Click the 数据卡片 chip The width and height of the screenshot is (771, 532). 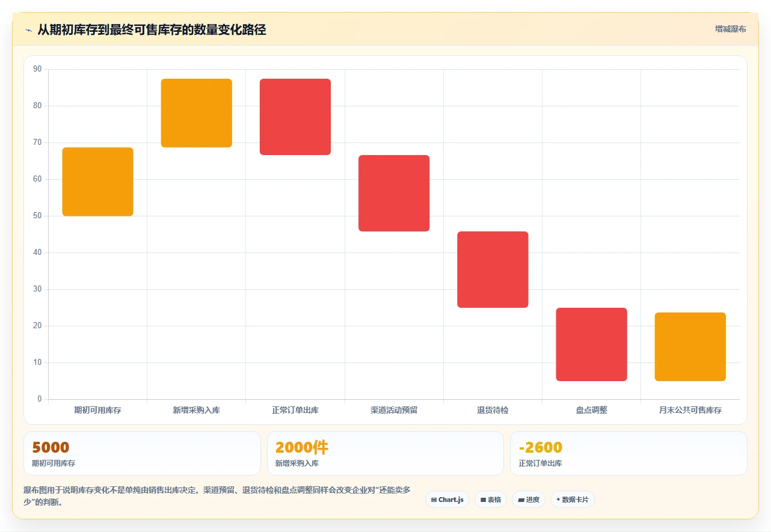point(572,500)
